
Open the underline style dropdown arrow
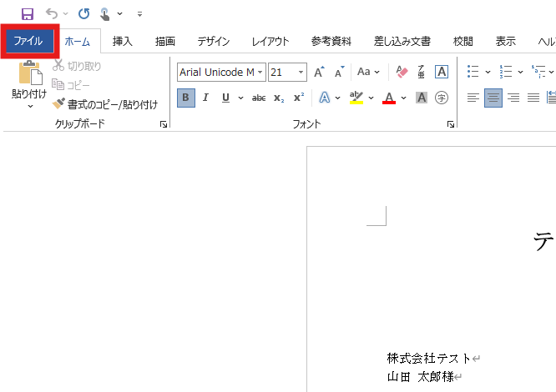tap(240, 98)
